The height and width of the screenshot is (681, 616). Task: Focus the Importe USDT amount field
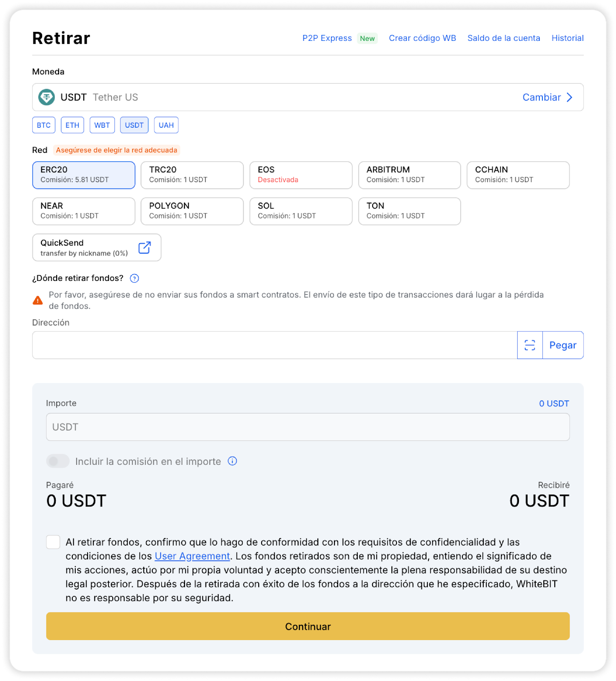pyautogui.click(x=308, y=427)
